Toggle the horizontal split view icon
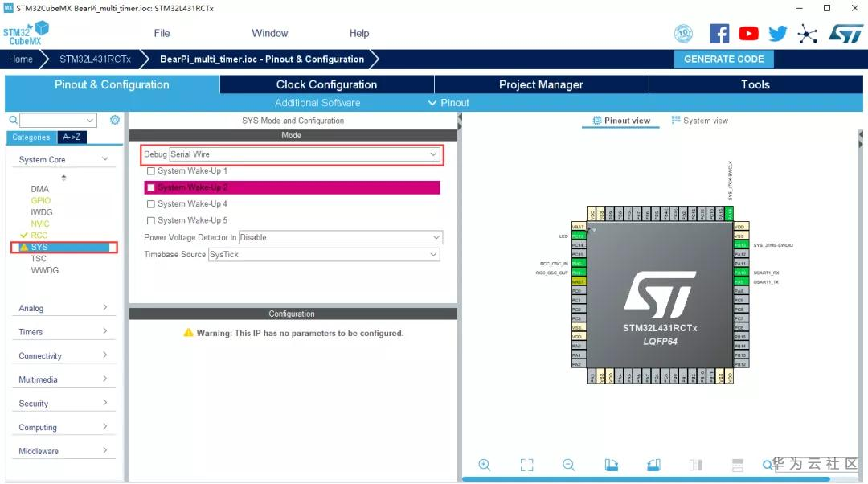Viewport: 868px width, 484px height. (x=737, y=465)
